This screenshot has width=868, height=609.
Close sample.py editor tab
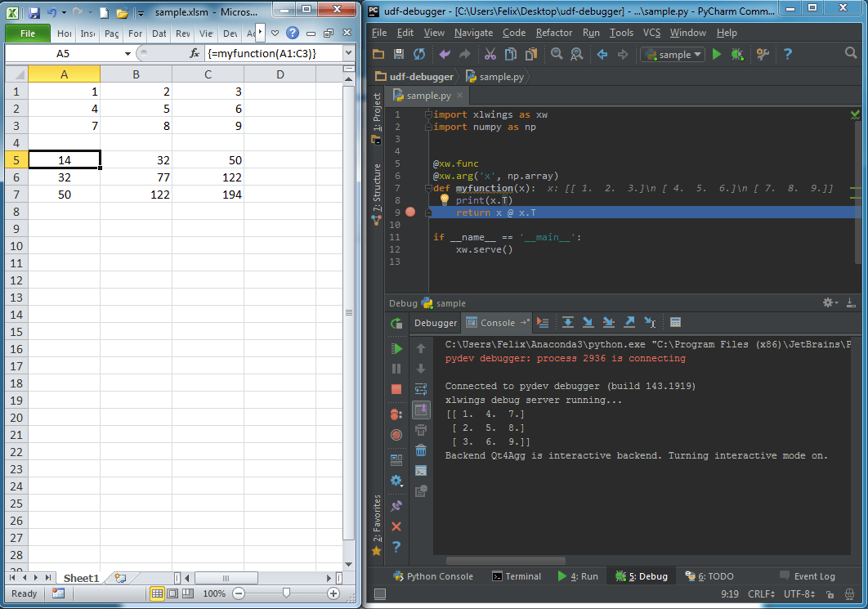tap(459, 95)
